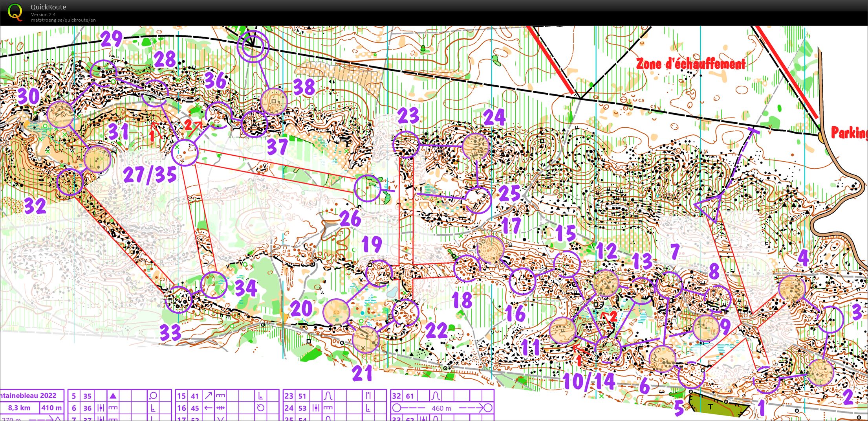
Task: Click control number 30 label on map
Action: pos(29,96)
